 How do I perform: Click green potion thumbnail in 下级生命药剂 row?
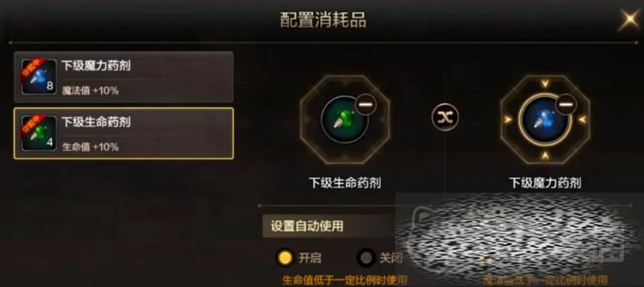[x=39, y=133]
